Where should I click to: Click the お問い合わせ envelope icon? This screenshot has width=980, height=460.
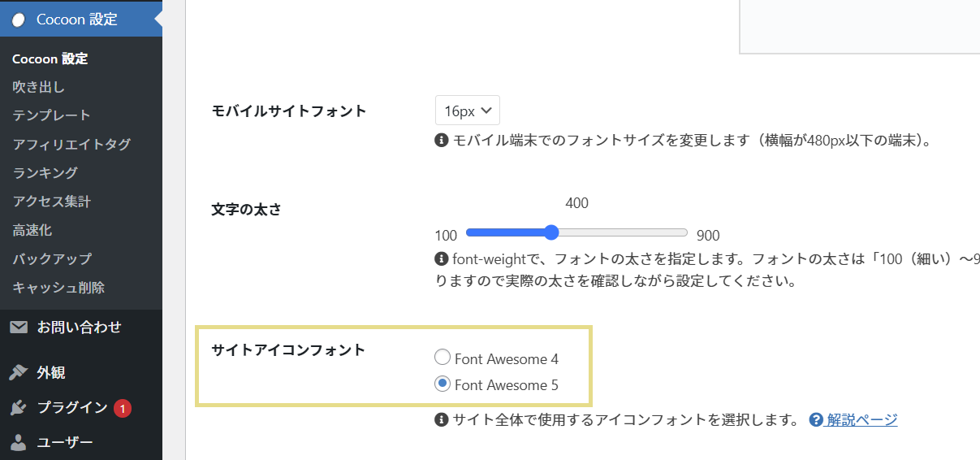[x=19, y=328]
